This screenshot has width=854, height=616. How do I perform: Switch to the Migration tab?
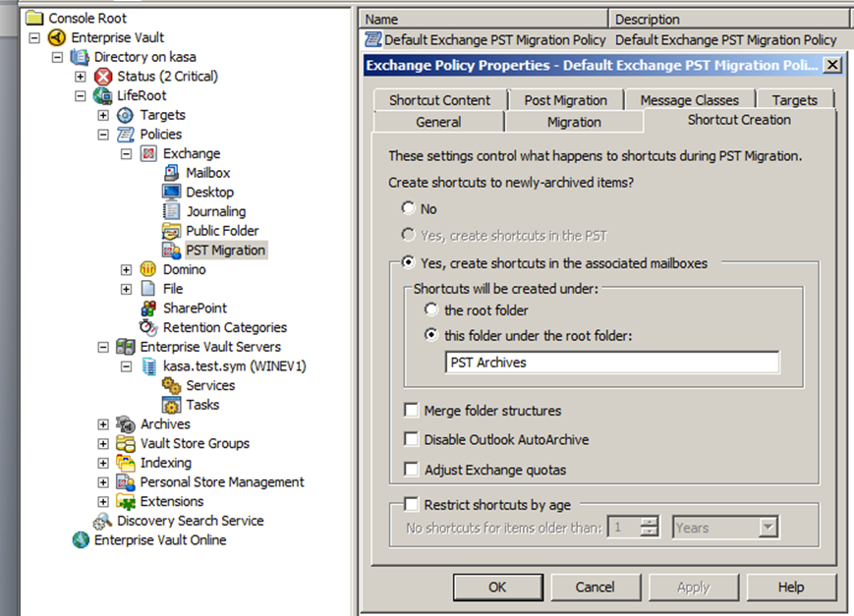[574, 122]
